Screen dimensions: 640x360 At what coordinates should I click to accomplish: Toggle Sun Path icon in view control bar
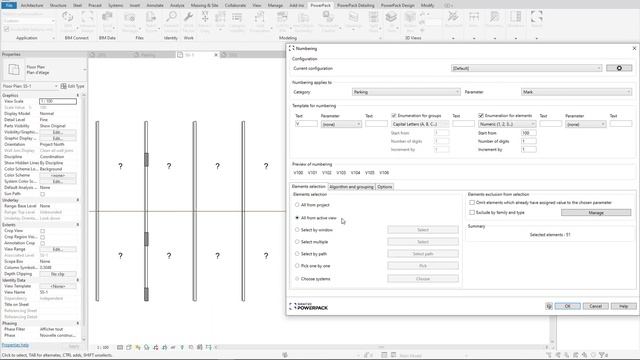[138, 347]
